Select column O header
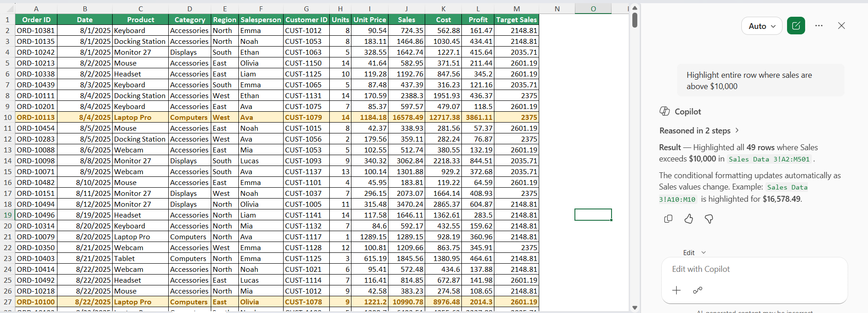 [593, 9]
